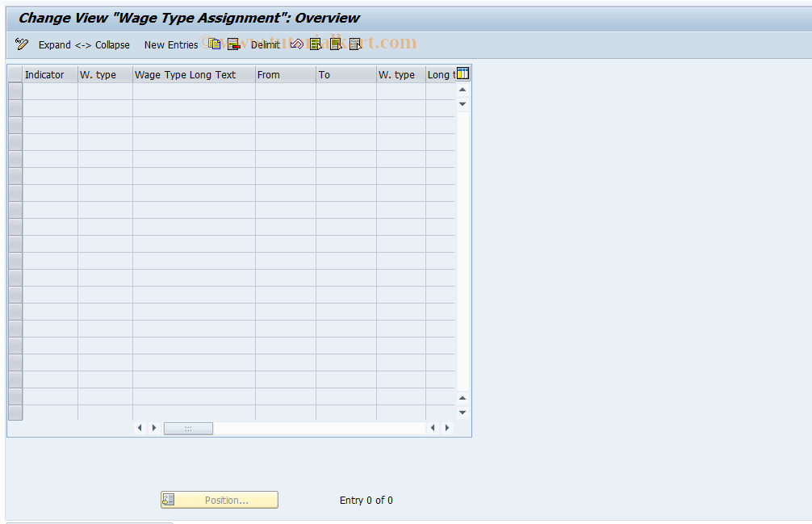Click first empty Indicator cell
The height and width of the screenshot is (524, 812).
(x=50, y=91)
